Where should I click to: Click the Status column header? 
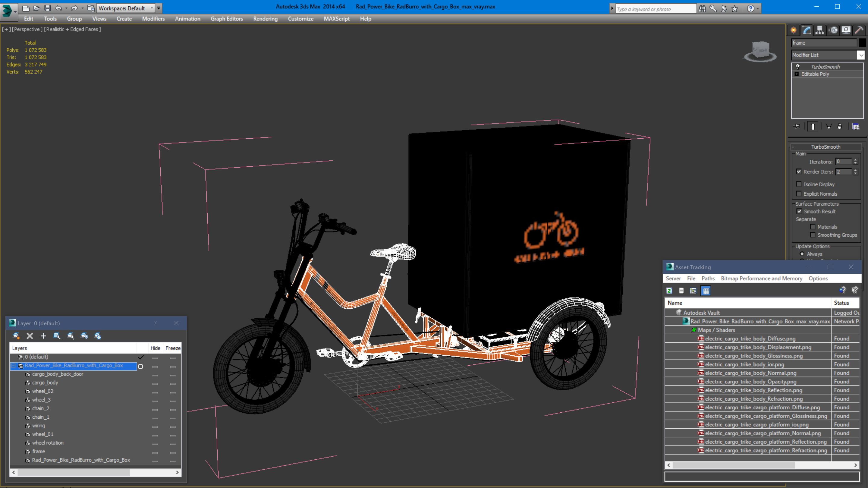coord(845,303)
